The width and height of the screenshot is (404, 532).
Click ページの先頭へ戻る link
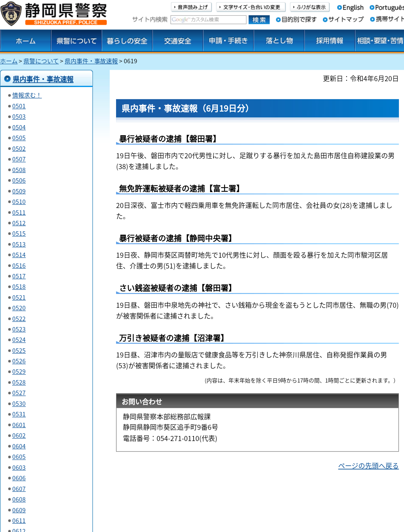[x=368, y=466]
